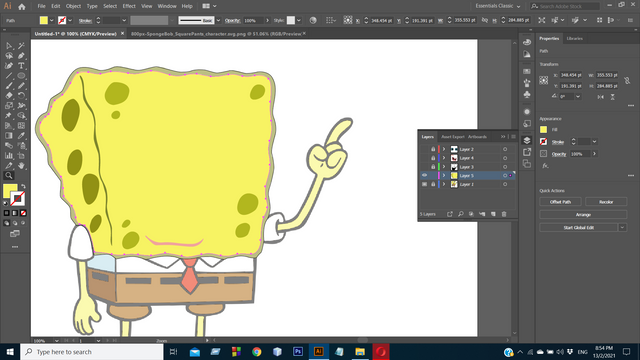Select the Rotate tool

pos(21,96)
